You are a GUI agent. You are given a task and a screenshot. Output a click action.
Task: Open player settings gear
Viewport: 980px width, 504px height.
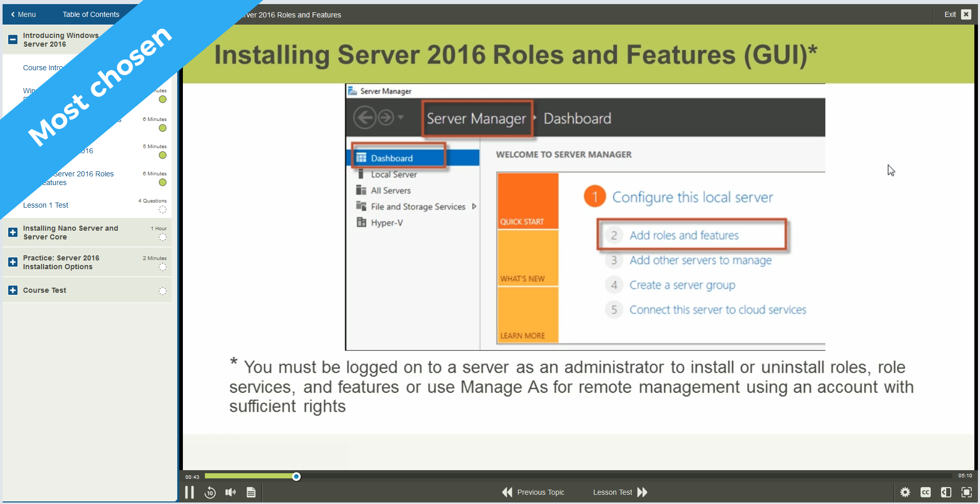click(x=905, y=492)
